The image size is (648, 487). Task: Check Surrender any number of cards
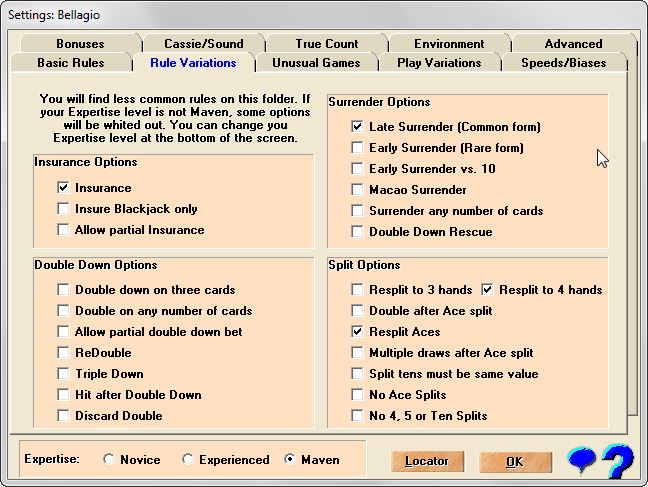click(x=357, y=211)
